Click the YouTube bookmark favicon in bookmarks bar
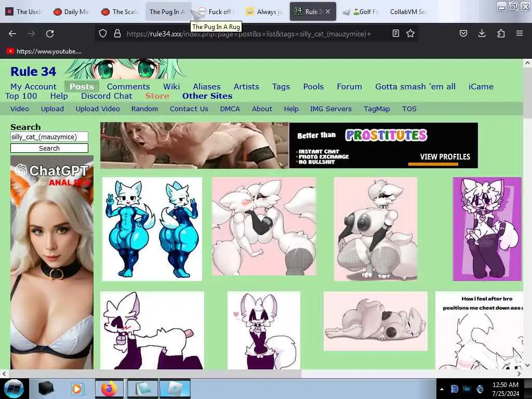The width and height of the screenshot is (532, 399). pyautogui.click(x=10, y=51)
